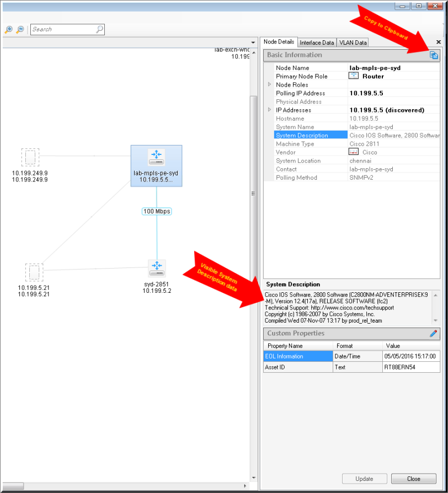Click the Polling IP Address value 10.199.5.5

tap(366, 93)
